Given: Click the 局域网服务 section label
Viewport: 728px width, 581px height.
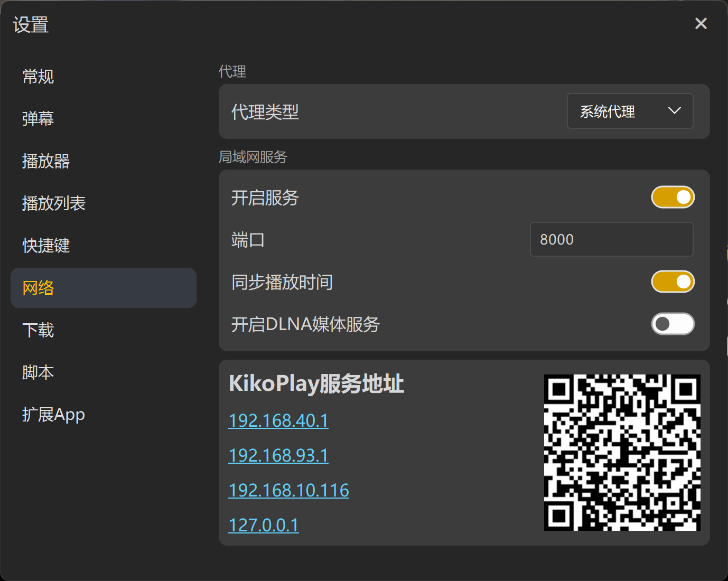Looking at the screenshot, I should coord(253,157).
